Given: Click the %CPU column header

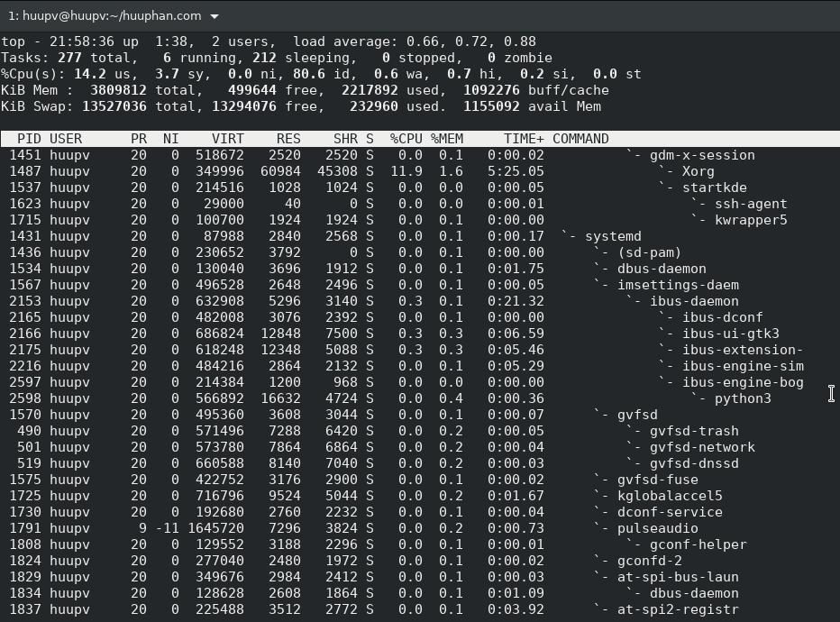Looking at the screenshot, I should tap(406, 139).
